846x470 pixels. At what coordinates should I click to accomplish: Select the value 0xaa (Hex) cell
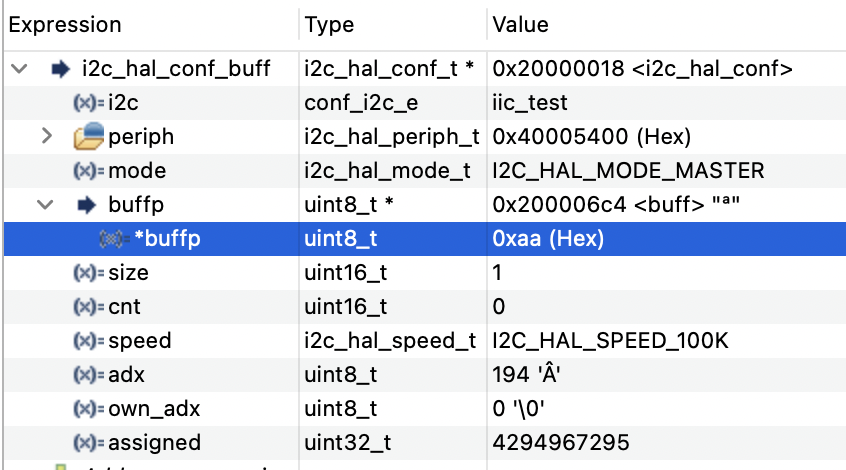click(548, 239)
